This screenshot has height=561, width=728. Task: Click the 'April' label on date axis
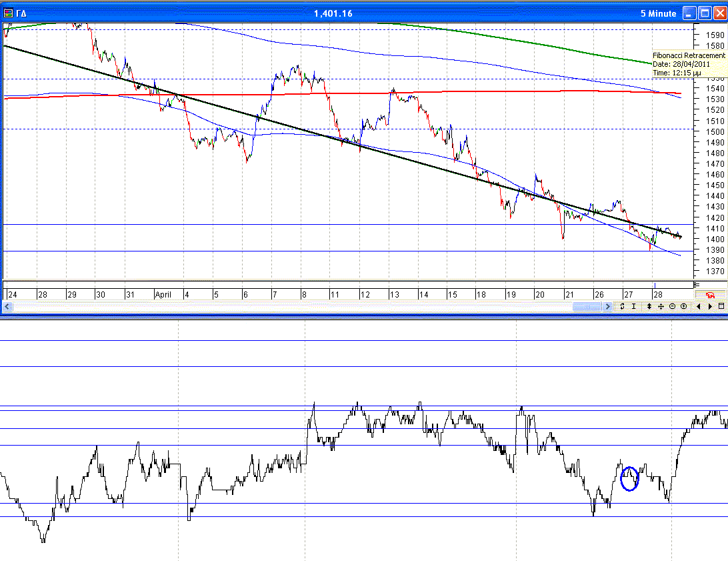(x=163, y=294)
